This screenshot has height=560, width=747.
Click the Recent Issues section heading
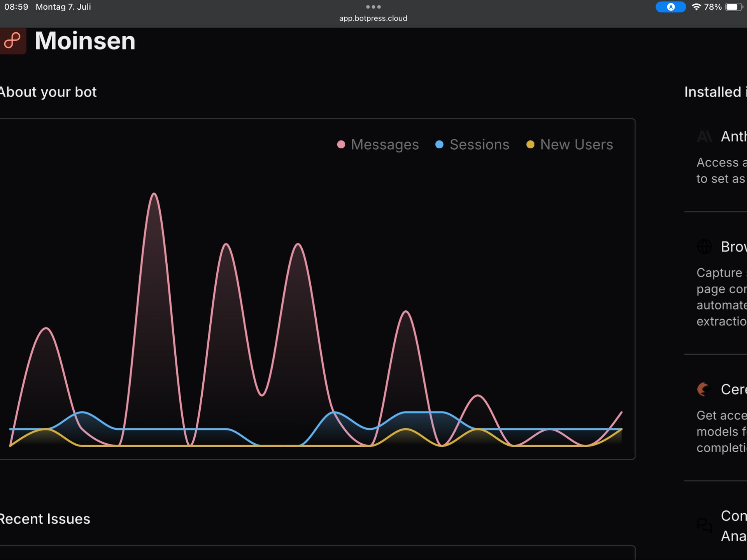click(x=45, y=519)
